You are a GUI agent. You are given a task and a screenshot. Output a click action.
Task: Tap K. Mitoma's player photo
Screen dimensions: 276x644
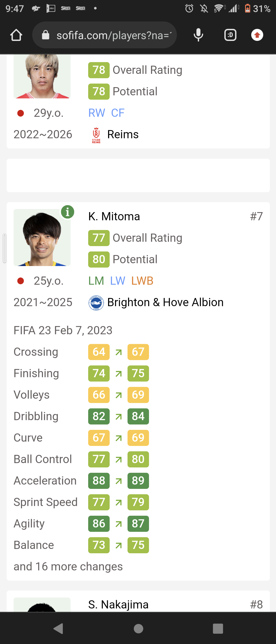[42, 238]
